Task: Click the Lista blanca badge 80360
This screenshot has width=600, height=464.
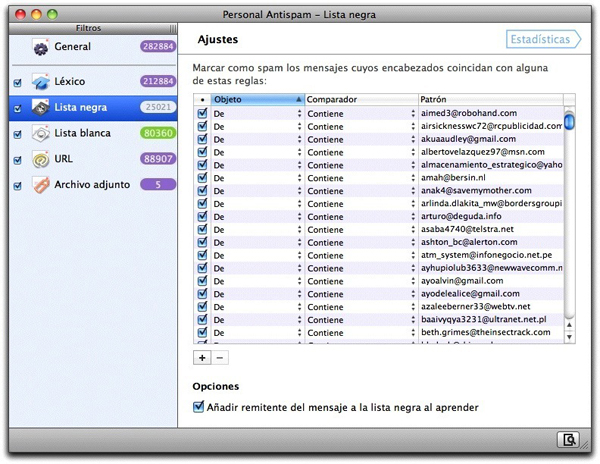Action: (158, 133)
